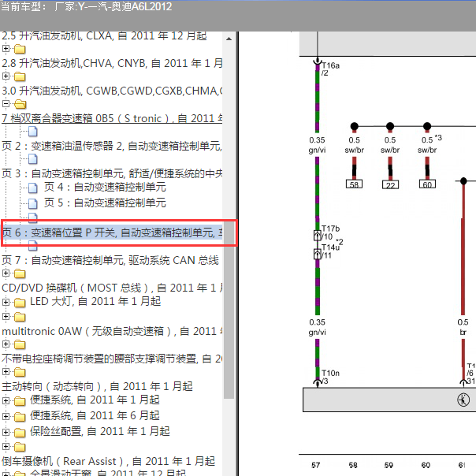Expand the 主动转向（动态转向）node
The width and height of the screenshot is (476, 476).
6,371
